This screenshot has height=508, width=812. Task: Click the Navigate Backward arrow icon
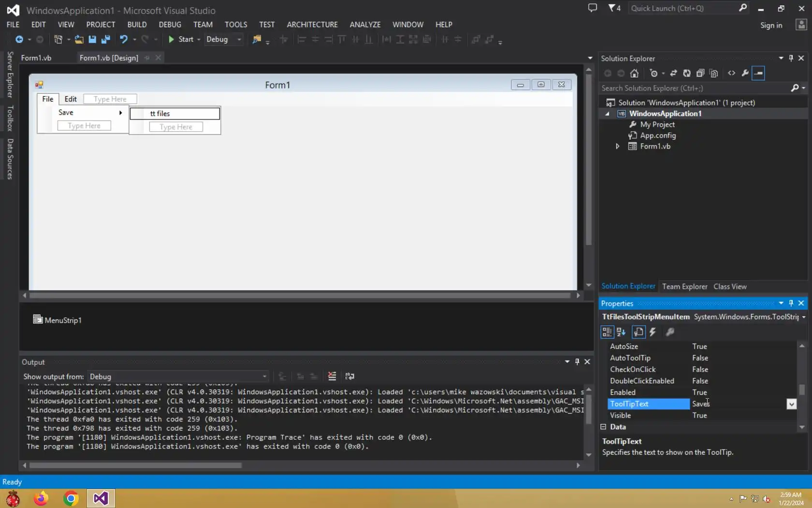tap(19, 39)
